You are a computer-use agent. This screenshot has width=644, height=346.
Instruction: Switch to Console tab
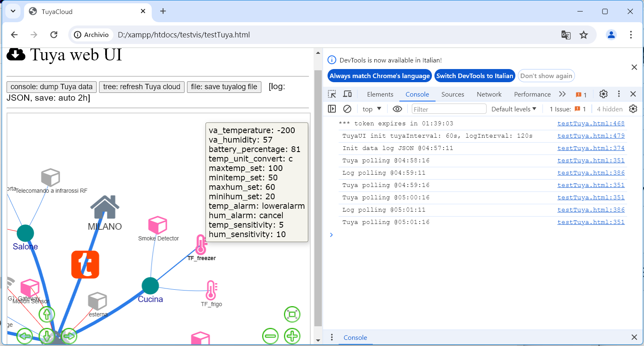click(417, 95)
